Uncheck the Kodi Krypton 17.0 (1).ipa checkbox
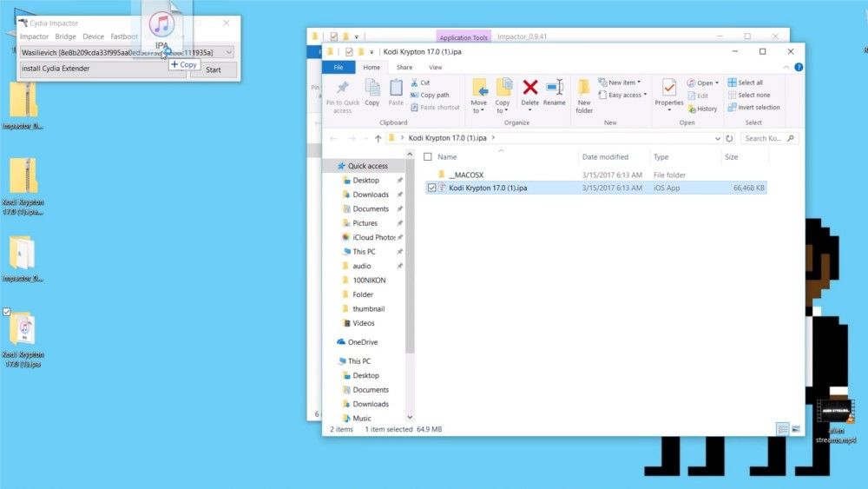The height and width of the screenshot is (489, 868). tap(431, 188)
